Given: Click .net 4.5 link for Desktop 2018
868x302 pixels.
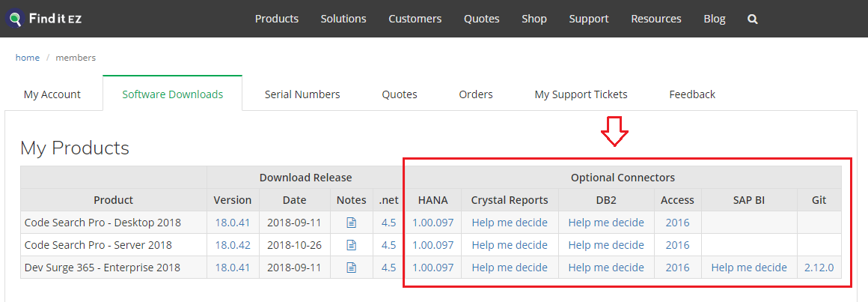Looking at the screenshot, I should [x=388, y=223].
